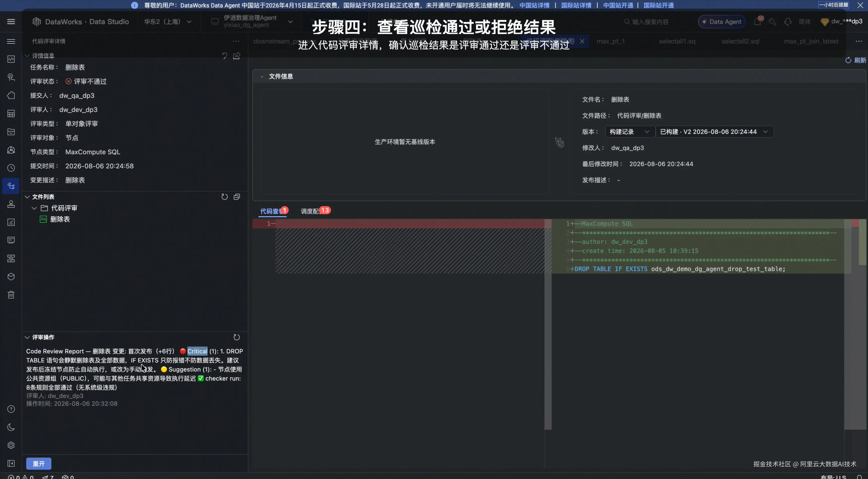868x479 pixels.
Task: Collapse the 文件信息 panel
Action: (x=262, y=77)
